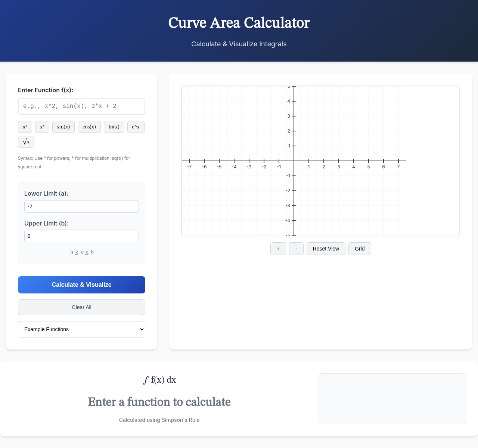478x448 pixels.
Task: Click the Calculate & Visualize button
Action: (x=81, y=285)
